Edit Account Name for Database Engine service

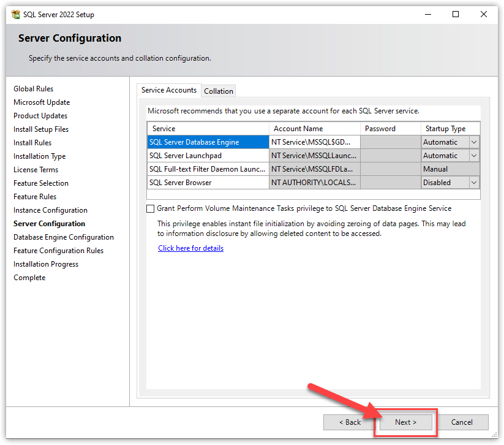coord(315,142)
